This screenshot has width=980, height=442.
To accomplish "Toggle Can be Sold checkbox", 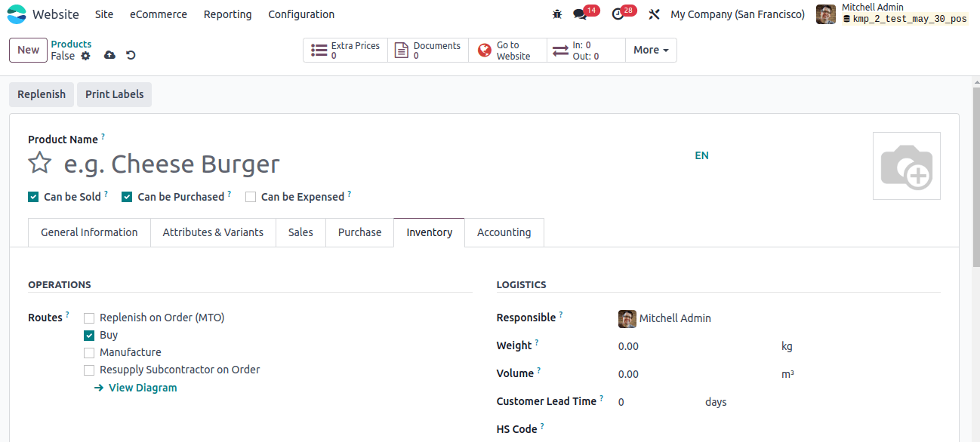I will pyautogui.click(x=33, y=197).
